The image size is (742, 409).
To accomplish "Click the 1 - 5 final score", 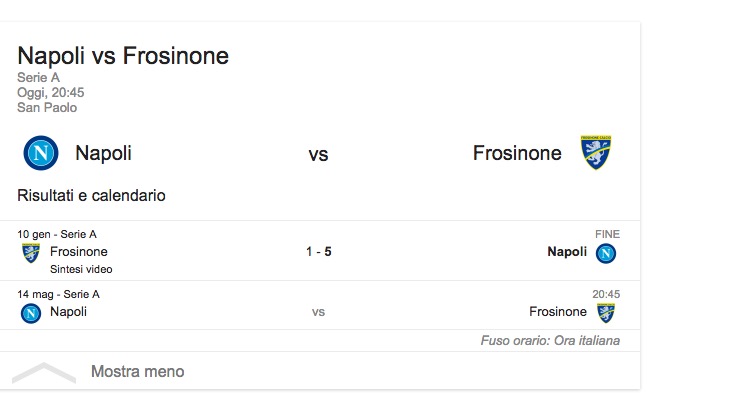I will pos(319,252).
